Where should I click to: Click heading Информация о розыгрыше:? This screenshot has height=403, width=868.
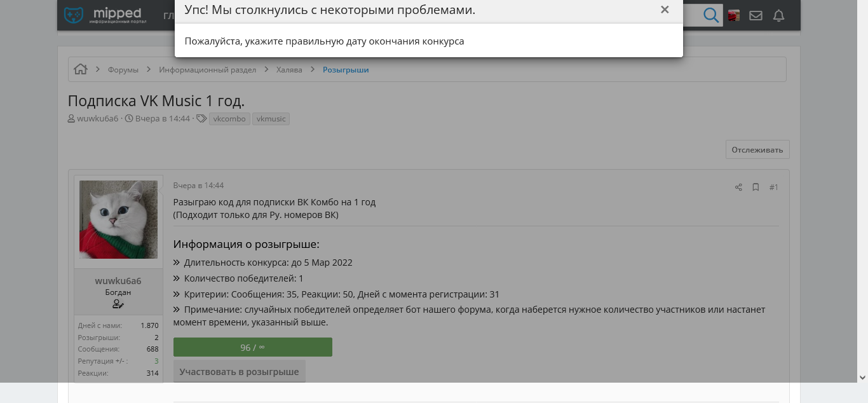coord(247,244)
